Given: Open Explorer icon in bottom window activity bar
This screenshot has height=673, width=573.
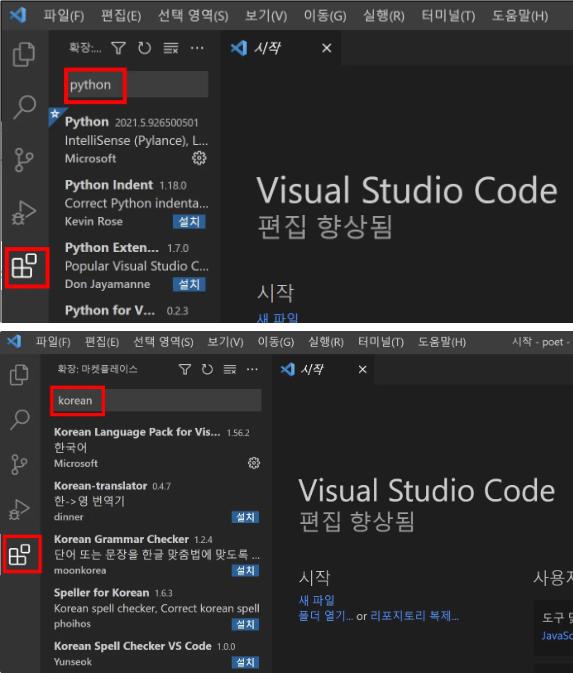Looking at the screenshot, I should pyautogui.click(x=19, y=375).
